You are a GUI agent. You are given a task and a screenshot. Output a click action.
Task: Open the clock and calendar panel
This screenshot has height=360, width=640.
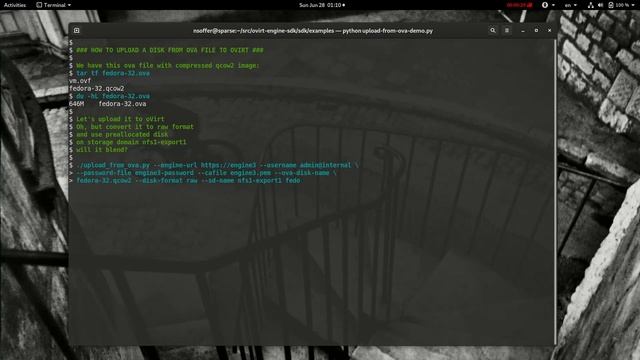322,5
